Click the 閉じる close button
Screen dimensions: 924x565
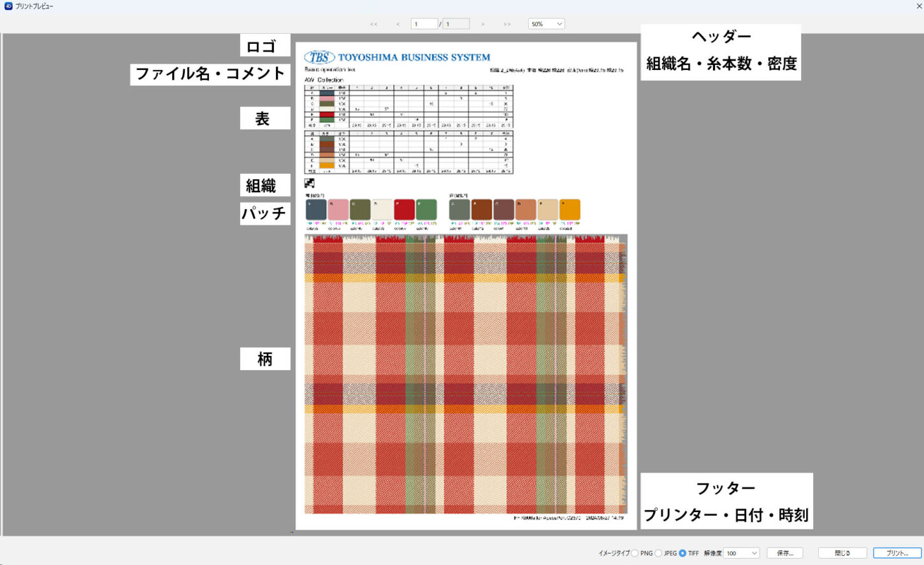coord(842,553)
